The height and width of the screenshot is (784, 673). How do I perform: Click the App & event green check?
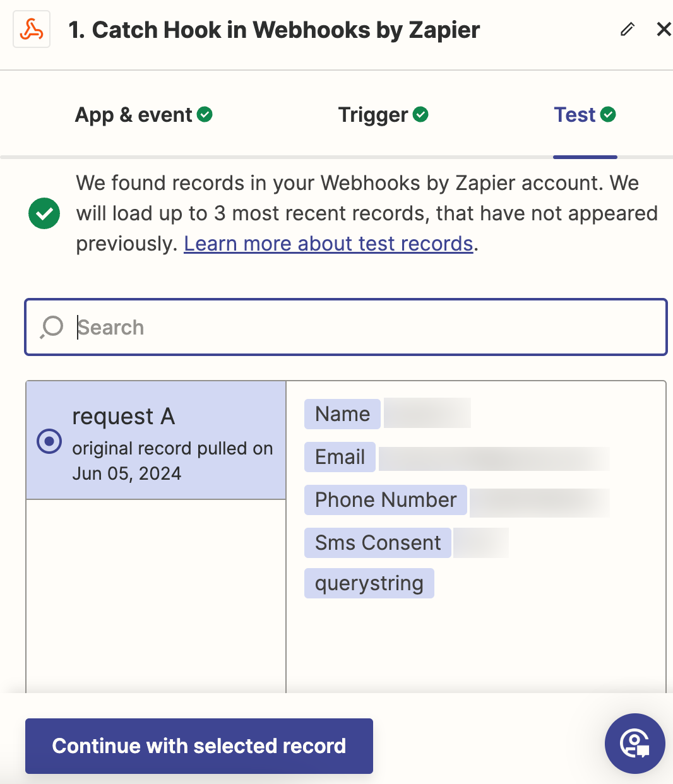coord(205,114)
